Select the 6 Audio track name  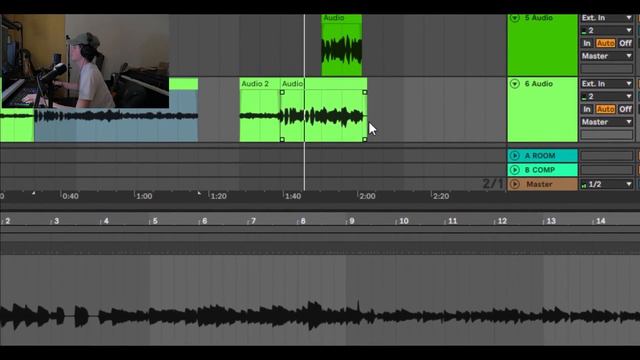(538, 84)
